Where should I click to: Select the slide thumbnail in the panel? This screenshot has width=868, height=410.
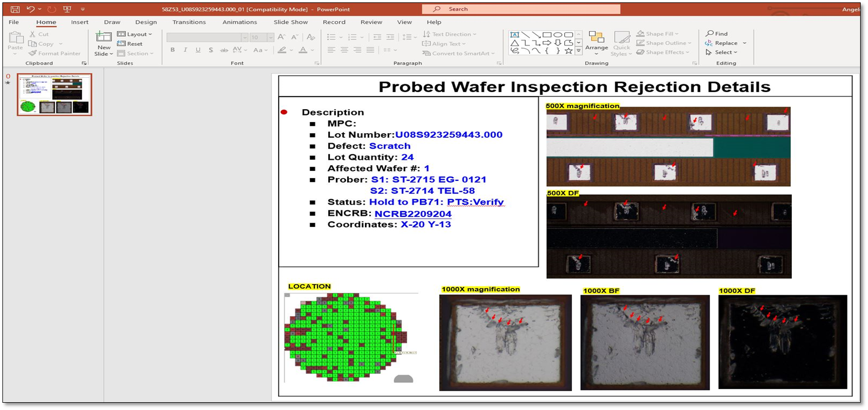point(54,94)
